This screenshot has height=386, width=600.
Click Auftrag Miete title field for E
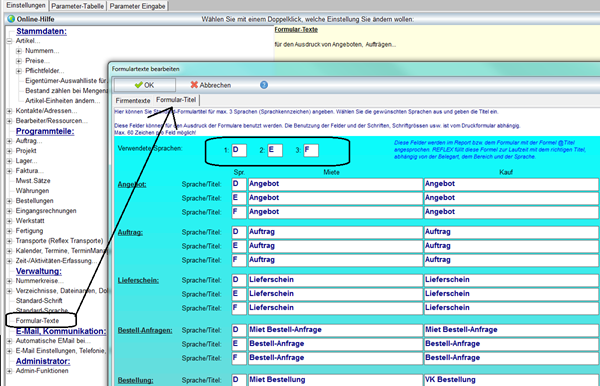point(335,246)
